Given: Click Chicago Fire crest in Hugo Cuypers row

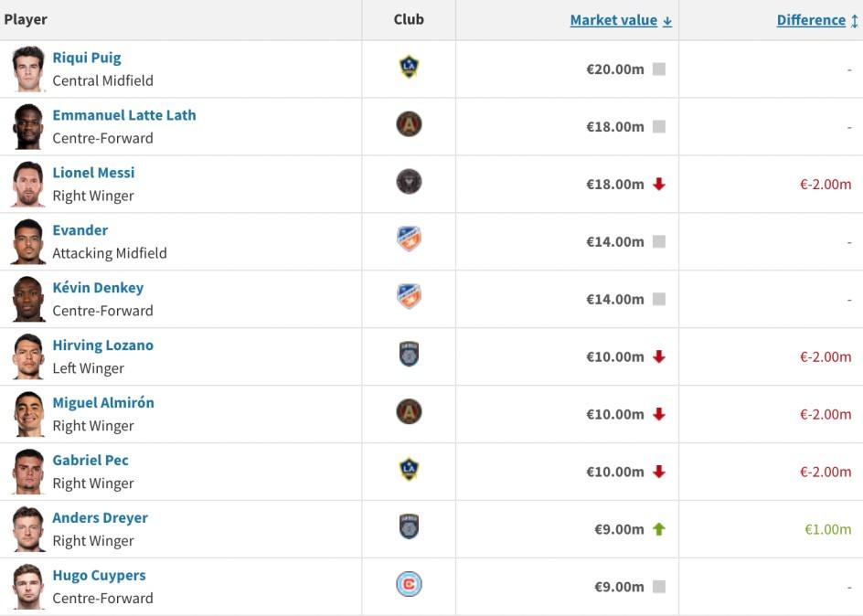Looking at the screenshot, I should click(x=409, y=585).
